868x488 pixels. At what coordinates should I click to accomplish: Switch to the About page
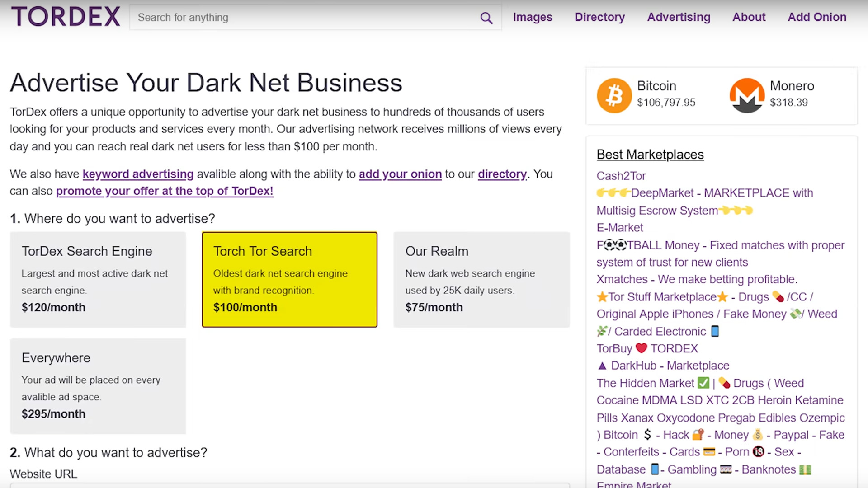749,17
